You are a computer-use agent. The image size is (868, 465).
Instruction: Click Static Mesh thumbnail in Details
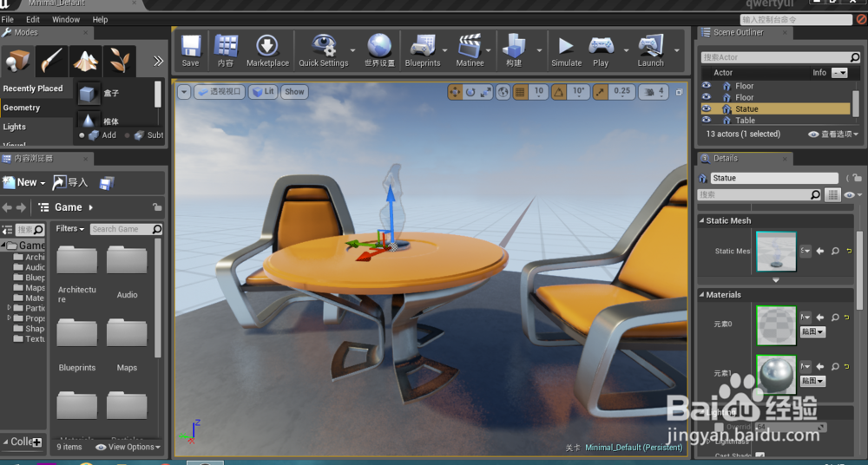776,252
